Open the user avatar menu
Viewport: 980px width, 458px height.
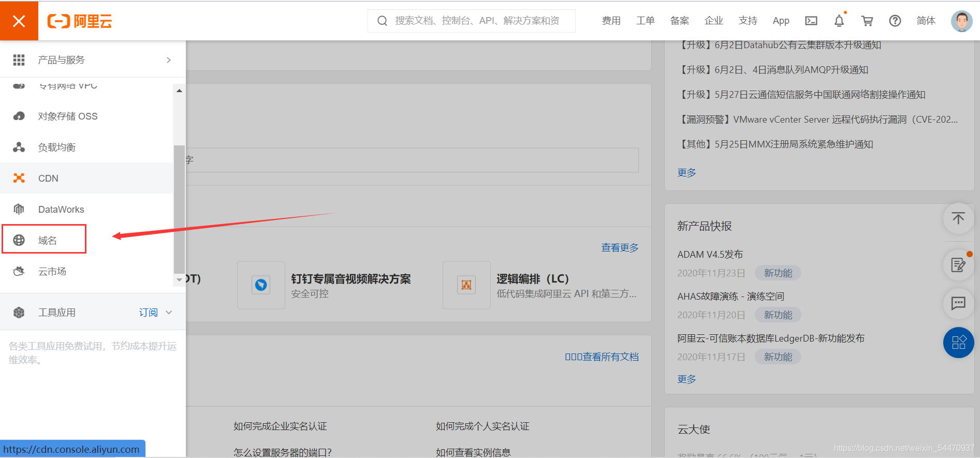(961, 21)
